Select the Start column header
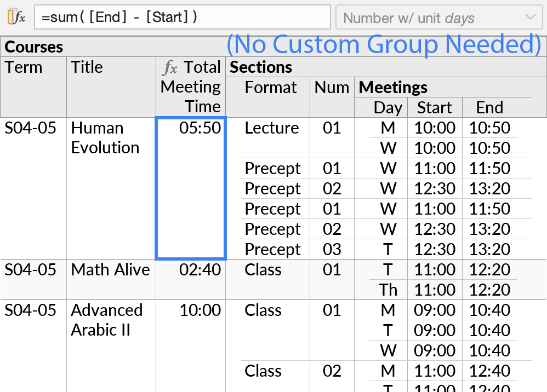Image resolution: width=547 pixels, height=392 pixels. [434, 107]
